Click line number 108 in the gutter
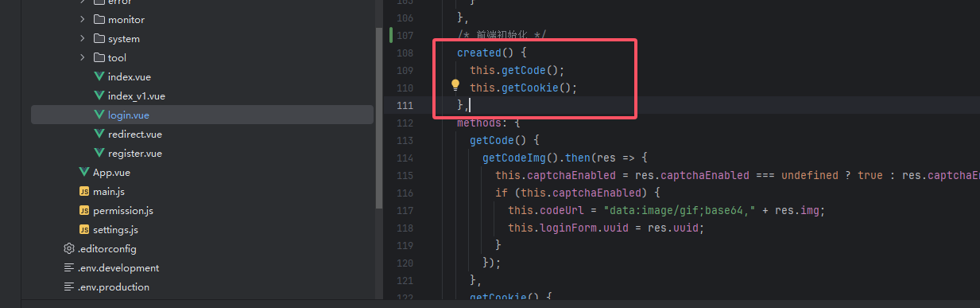980x308 pixels. coord(404,53)
